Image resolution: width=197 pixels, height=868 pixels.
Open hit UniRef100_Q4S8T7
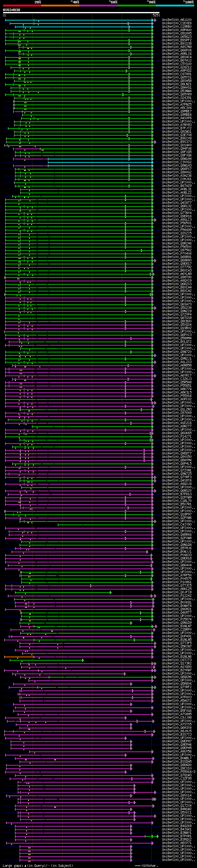pos(177,203)
